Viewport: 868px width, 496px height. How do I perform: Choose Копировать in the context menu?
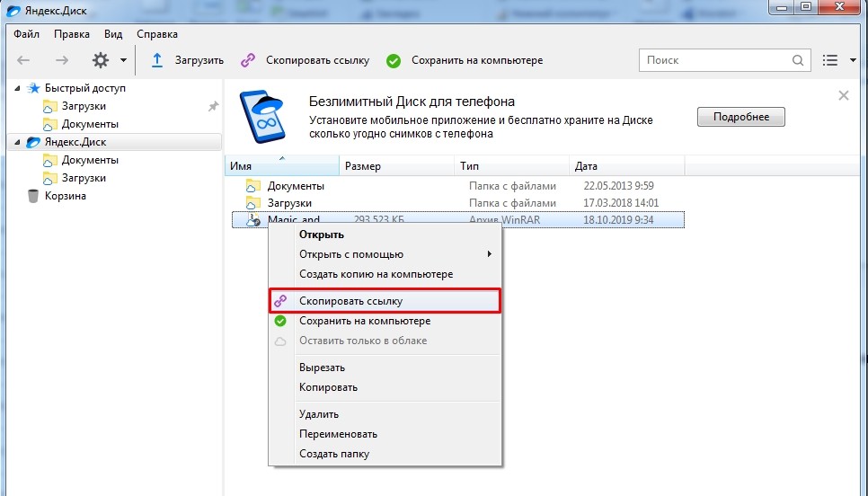pyautogui.click(x=385, y=387)
